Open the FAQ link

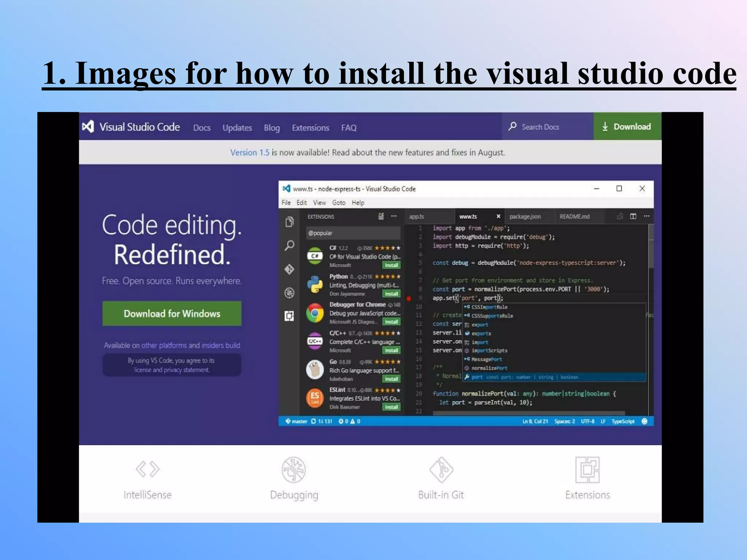coord(349,128)
